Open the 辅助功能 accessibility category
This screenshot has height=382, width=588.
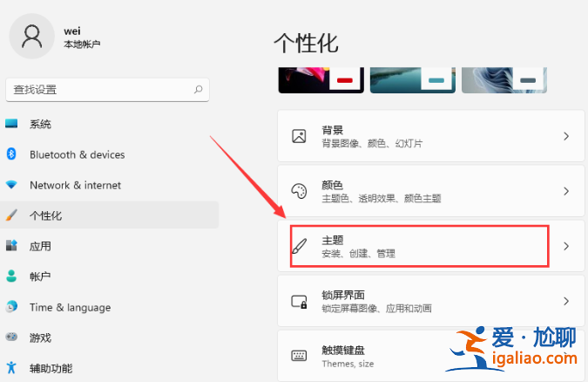pos(109,368)
